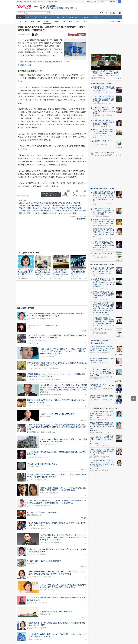
Task: Click the back-to-top arrow button
Action: (x=133, y=398)
